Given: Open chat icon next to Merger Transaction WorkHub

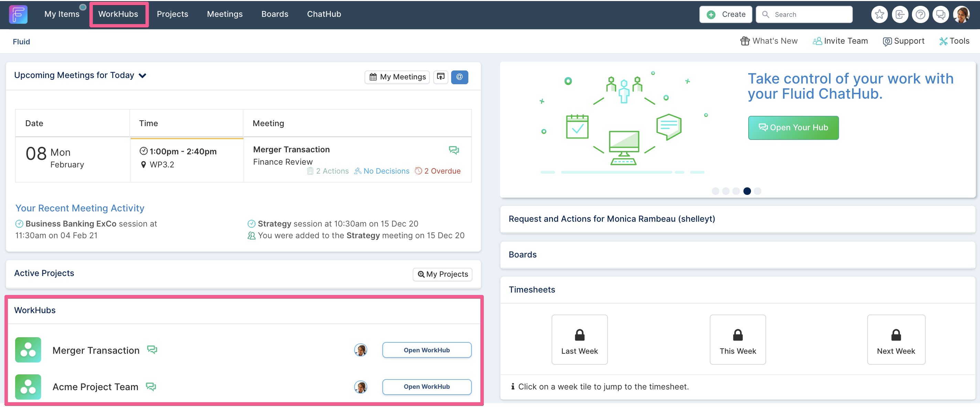Looking at the screenshot, I should click(152, 350).
